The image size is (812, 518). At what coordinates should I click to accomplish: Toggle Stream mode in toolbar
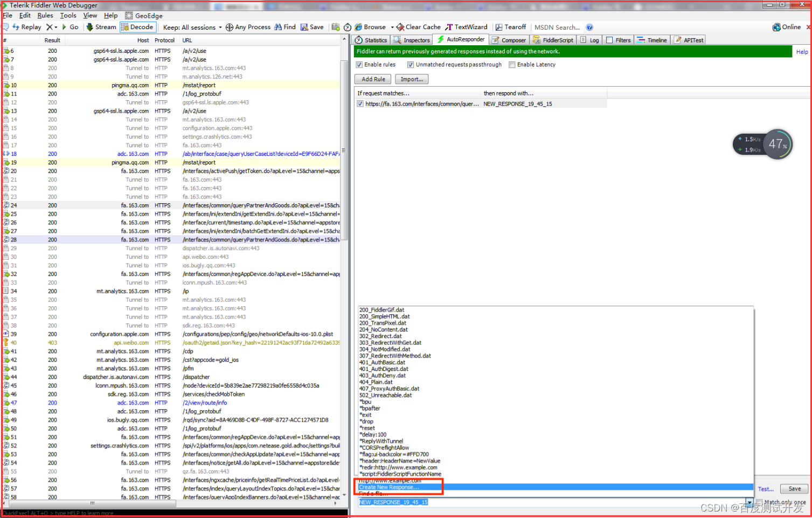(x=101, y=27)
